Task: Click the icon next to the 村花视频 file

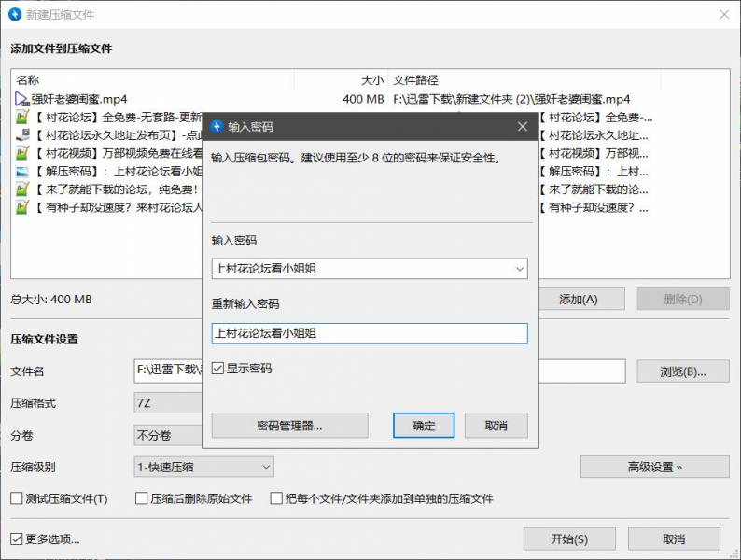Action: click(22, 153)
